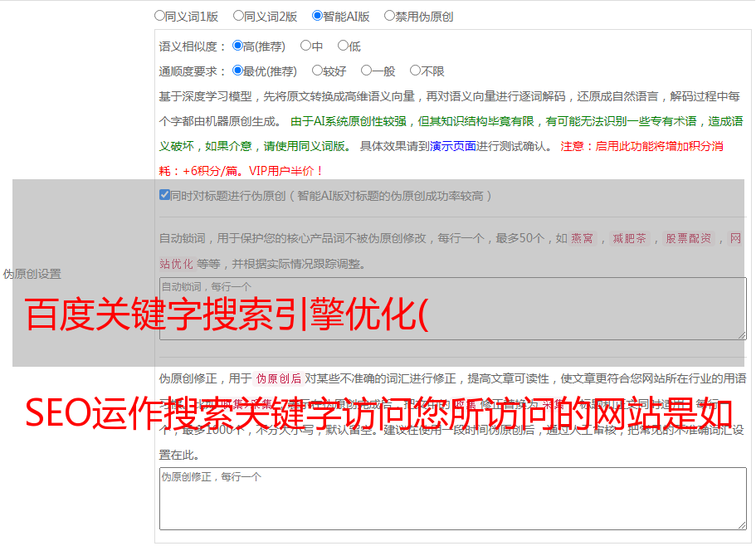The image size is (756, 546).
Task: Select the 同义词2版 radio option
Action: (x=238, y=16)
